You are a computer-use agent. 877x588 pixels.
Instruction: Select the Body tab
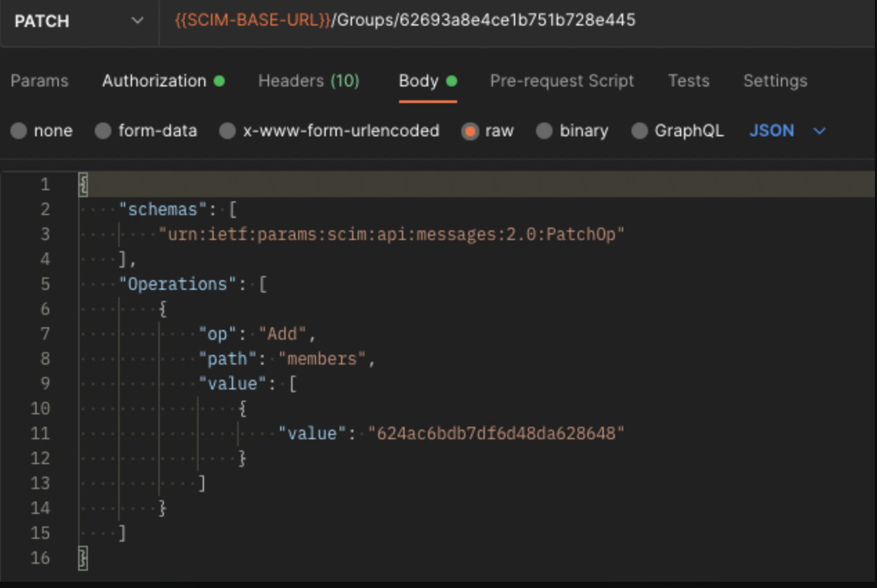[x=418, y=81]
